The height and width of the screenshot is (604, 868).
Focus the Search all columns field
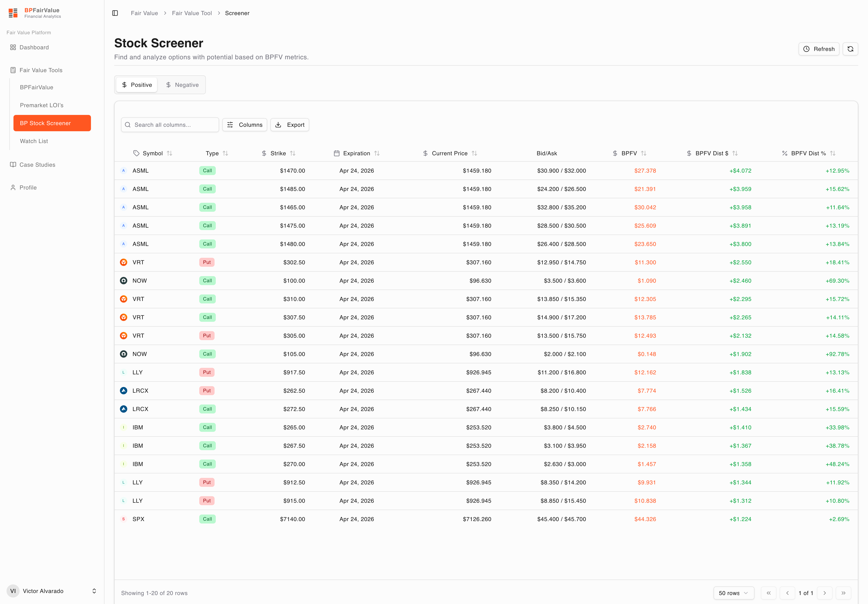pos(170,125)
